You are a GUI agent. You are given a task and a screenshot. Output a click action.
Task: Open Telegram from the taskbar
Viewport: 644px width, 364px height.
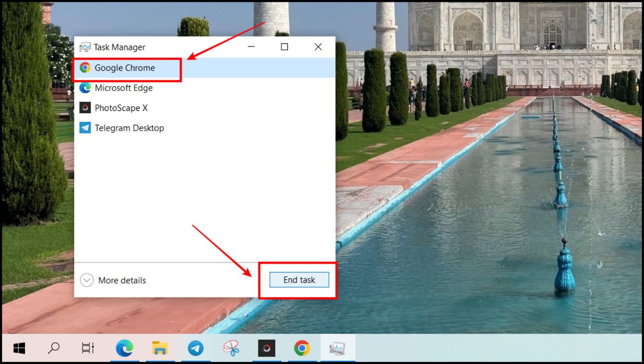point(196,348)
